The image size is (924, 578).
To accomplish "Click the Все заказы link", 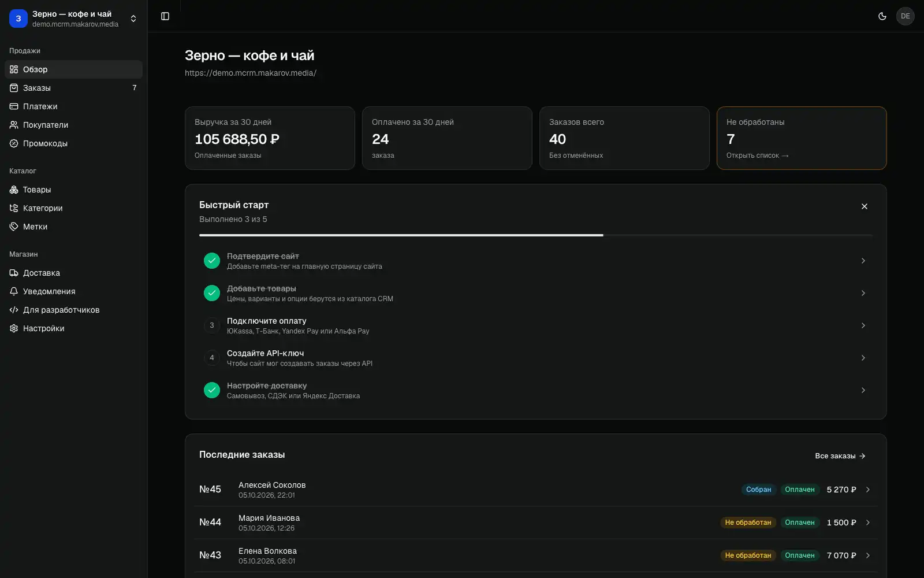I will [x=840, y=456].
